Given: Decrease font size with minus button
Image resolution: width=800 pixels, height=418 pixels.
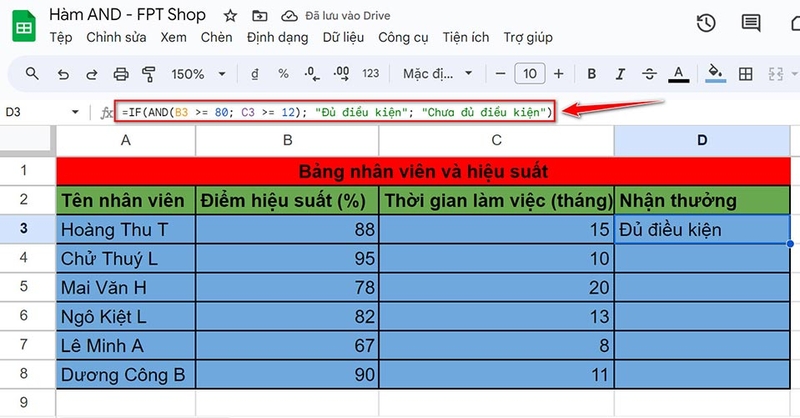Looking at the screenshot, I should point(501,74).
